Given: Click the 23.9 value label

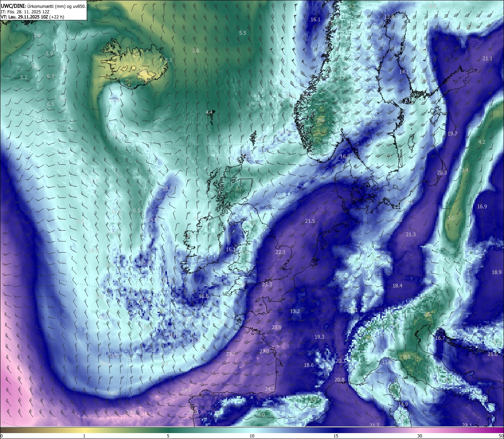Looking at the screenshot, I should 276,328.
